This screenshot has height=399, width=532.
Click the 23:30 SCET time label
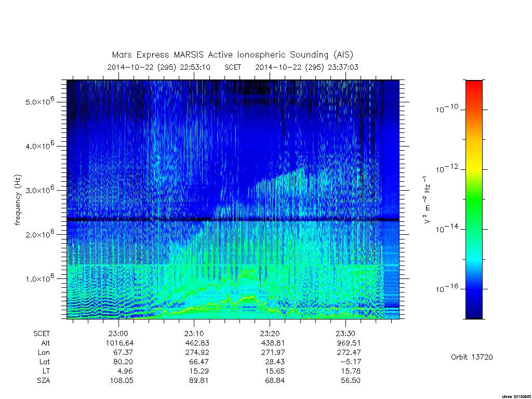(x=345, y=334)
